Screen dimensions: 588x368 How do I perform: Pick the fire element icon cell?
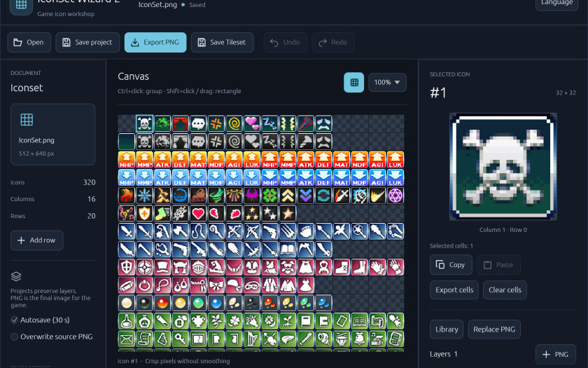pos(127,196)
